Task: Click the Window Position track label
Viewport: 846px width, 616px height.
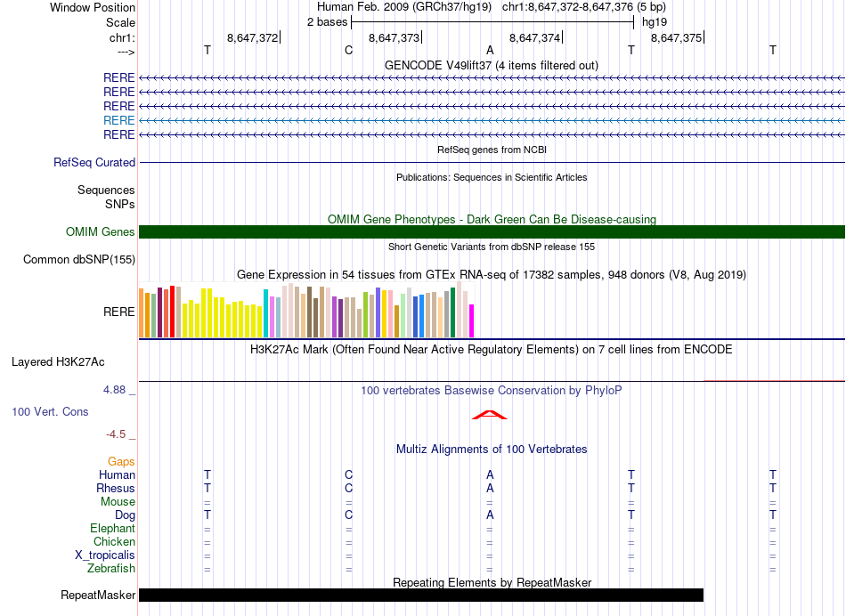Action: pyautogui.click(x=93, y=7)
